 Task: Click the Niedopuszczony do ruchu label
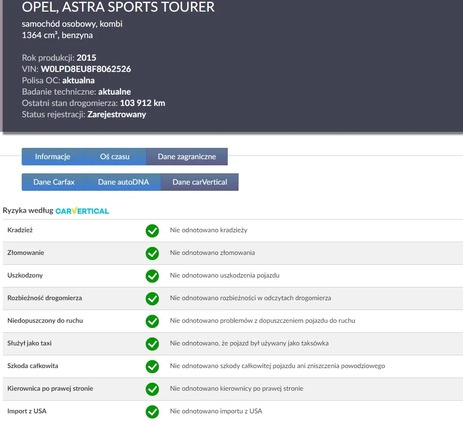pos(45,321)
